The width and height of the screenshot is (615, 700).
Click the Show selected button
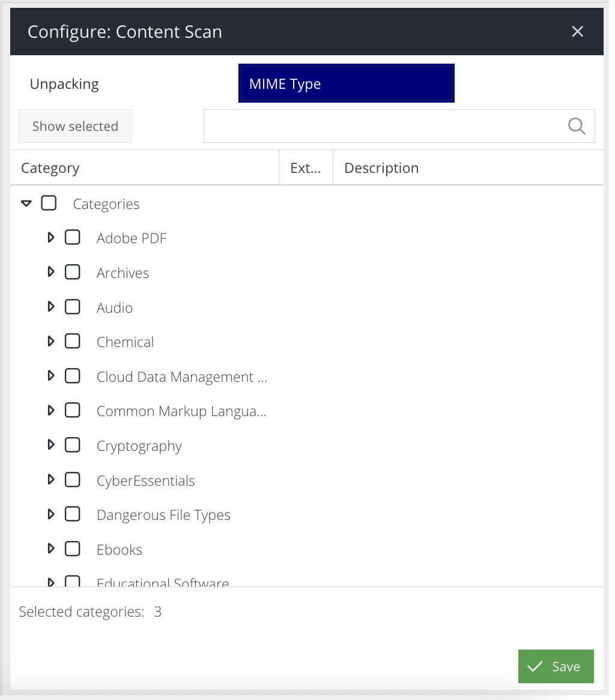point(75,126)
